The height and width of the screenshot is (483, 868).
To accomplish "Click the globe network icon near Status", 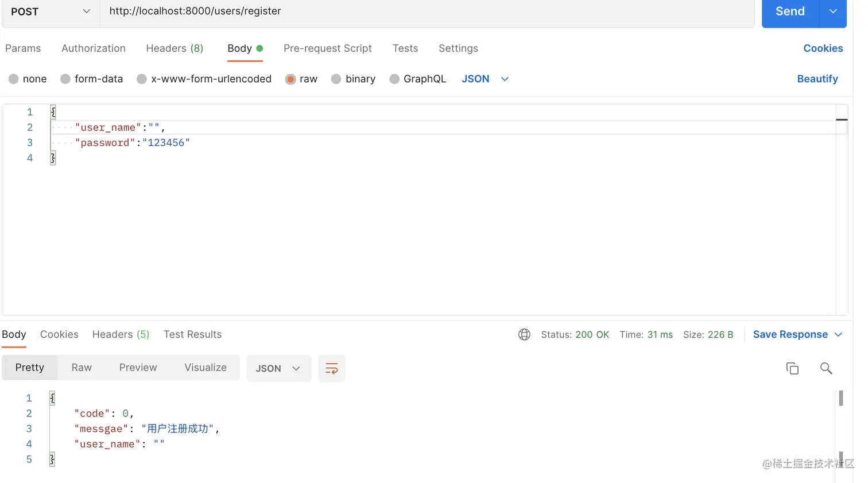I will coord(524,335).
